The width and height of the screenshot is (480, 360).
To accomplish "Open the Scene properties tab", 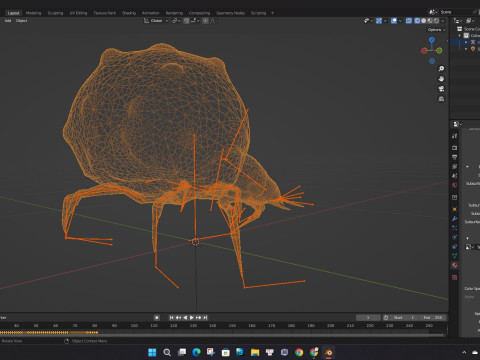I will (455, 176).
